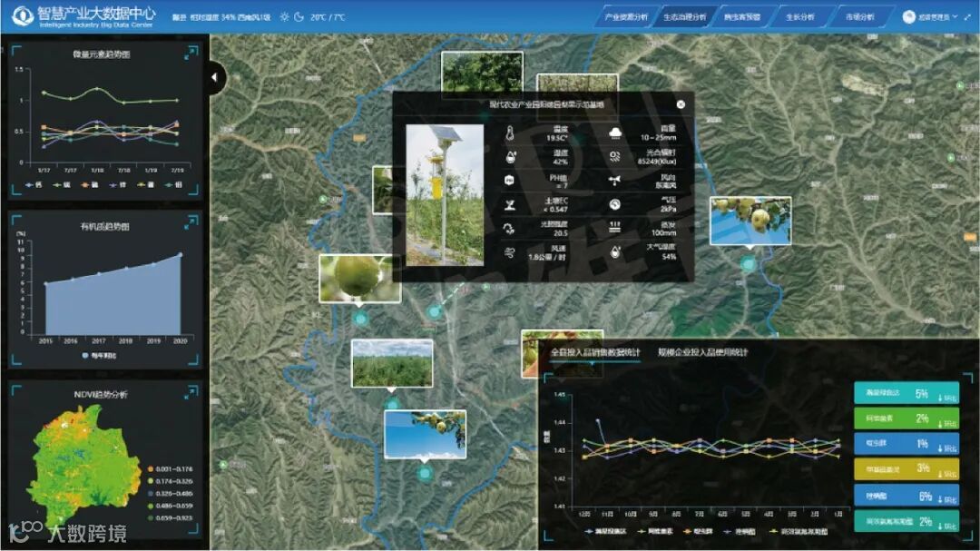Viewport: 980px width, 551px height.
Task: Click the yellow 3% statistic card
Action: tap(906, 468)
